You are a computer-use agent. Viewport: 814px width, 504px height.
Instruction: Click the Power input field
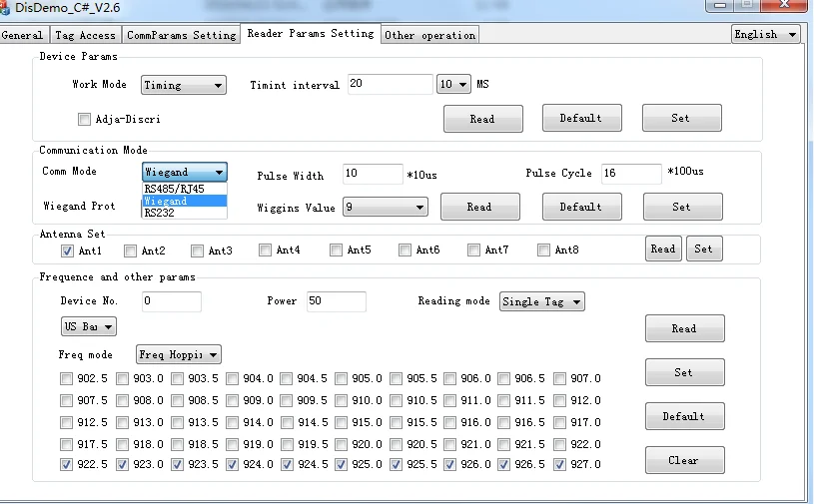(x=337, y=301)
